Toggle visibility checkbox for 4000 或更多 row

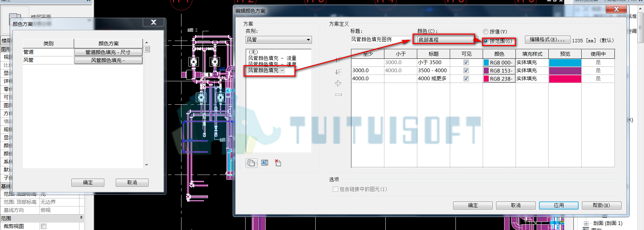point(466,79)
